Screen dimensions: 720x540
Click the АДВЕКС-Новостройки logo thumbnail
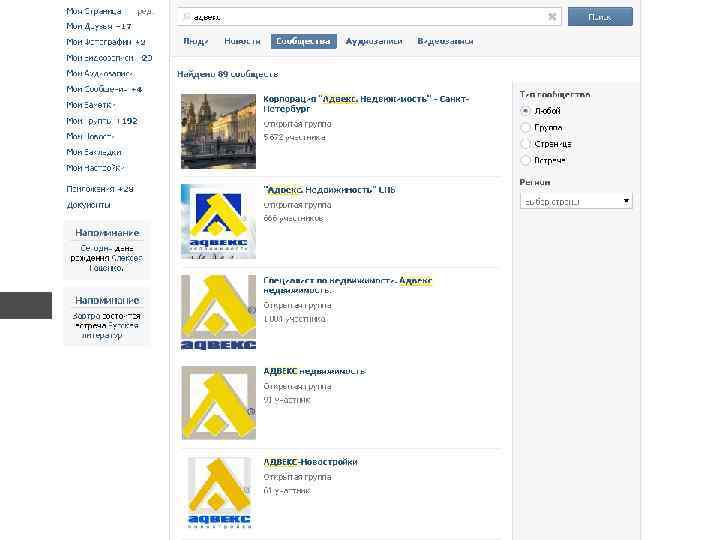[x=218, y=493]
